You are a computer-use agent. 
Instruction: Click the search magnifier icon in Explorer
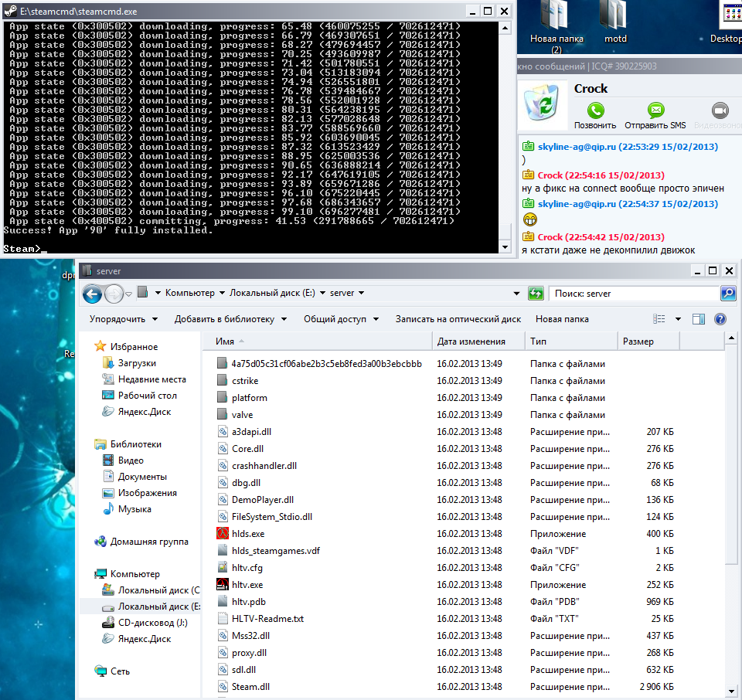[728, 294]
